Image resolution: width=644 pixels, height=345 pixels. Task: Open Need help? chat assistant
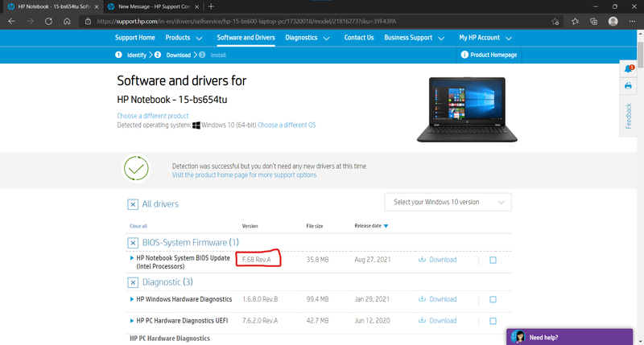click(570, 337)
